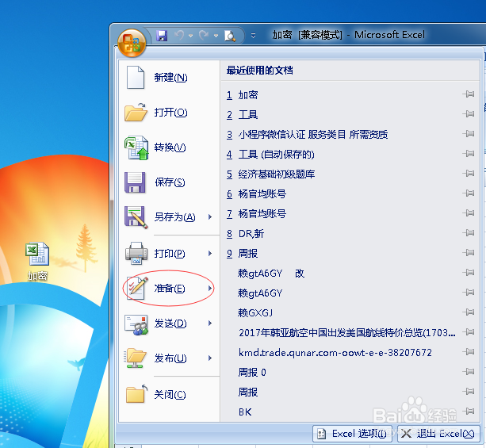
Task: Pin the 周报 0 recent document
Action: click(469, 372)
